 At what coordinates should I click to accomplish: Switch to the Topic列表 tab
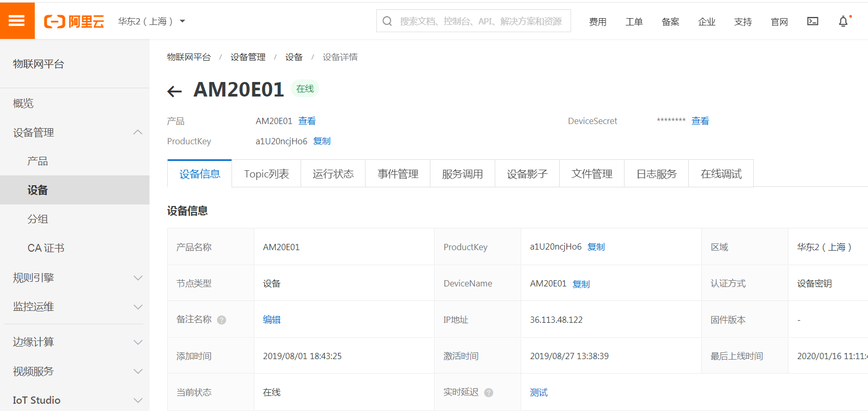click(266, 174)
